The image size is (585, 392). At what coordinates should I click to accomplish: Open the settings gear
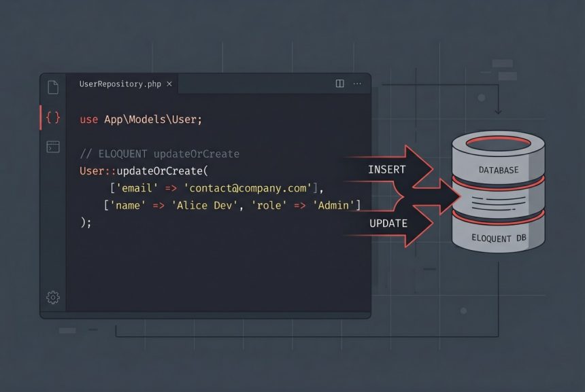[52, 298]
